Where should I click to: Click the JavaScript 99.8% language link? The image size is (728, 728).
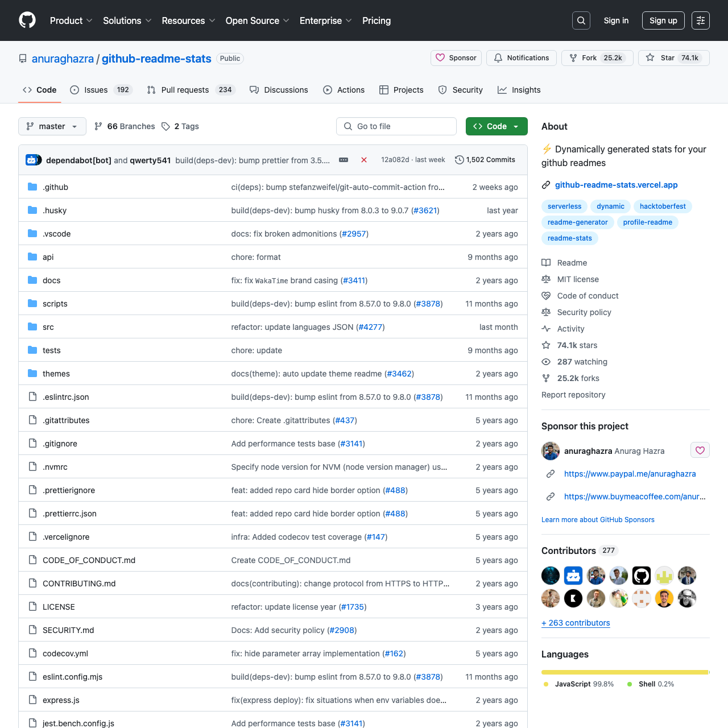(578, 684)
